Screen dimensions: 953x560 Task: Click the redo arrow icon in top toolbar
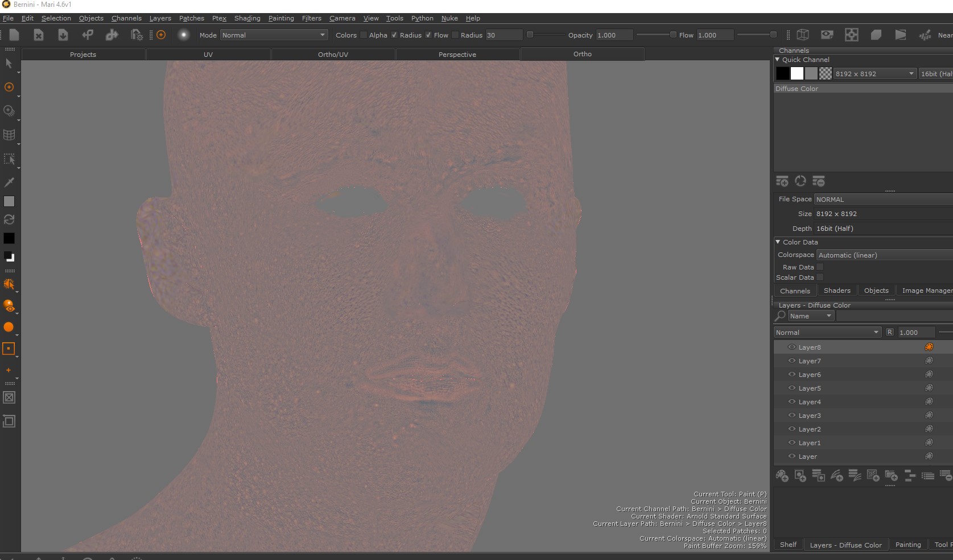click(x=112, y=35)
